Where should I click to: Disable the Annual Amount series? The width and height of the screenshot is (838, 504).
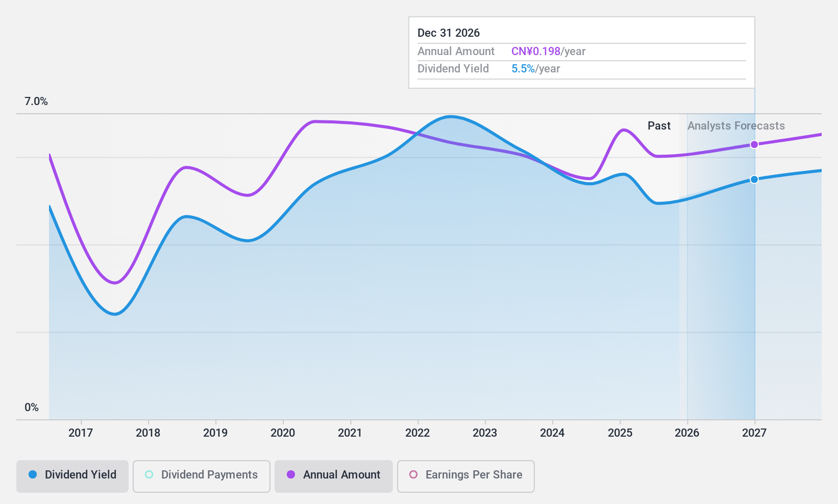333,475
